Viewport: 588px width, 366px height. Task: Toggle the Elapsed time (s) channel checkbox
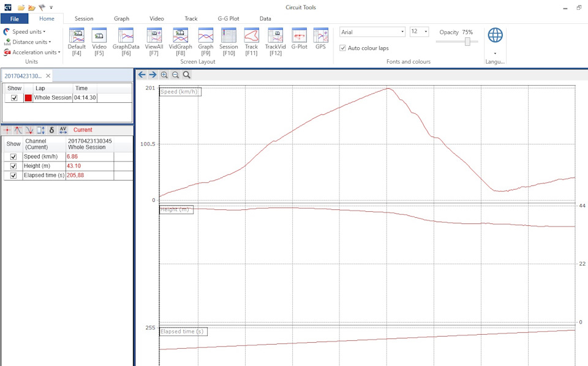(13, 175)
